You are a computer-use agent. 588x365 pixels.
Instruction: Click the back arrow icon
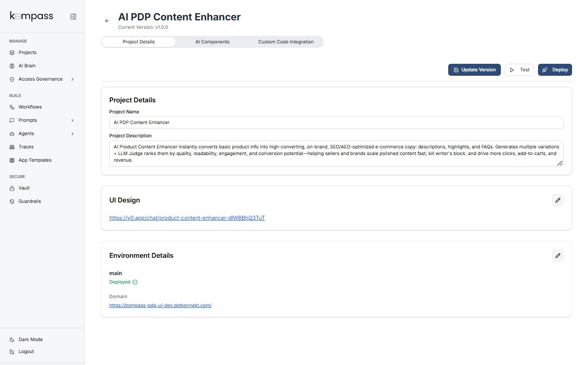click(x=107, y=21)
